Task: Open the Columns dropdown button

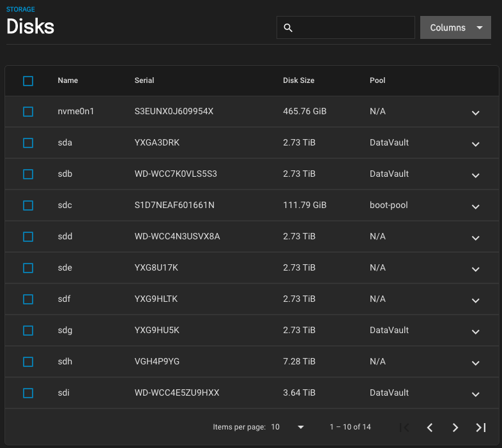Action: tap(455, 27)
